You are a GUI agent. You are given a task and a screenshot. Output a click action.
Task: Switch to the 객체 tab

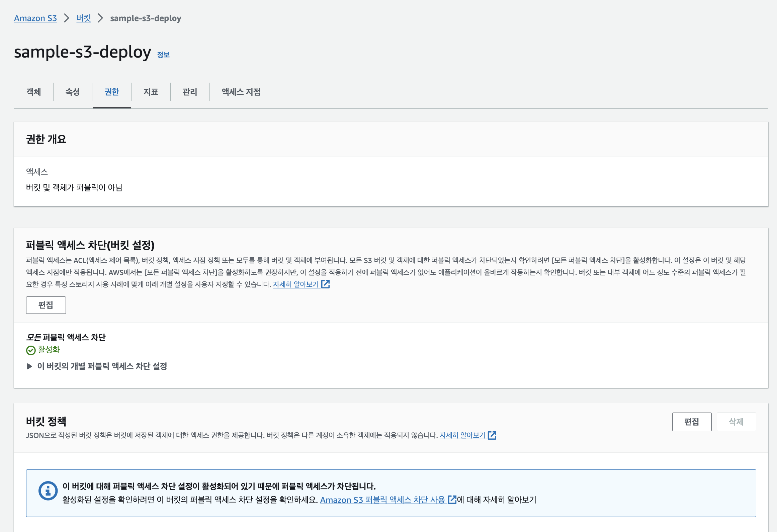coord(34,92)
